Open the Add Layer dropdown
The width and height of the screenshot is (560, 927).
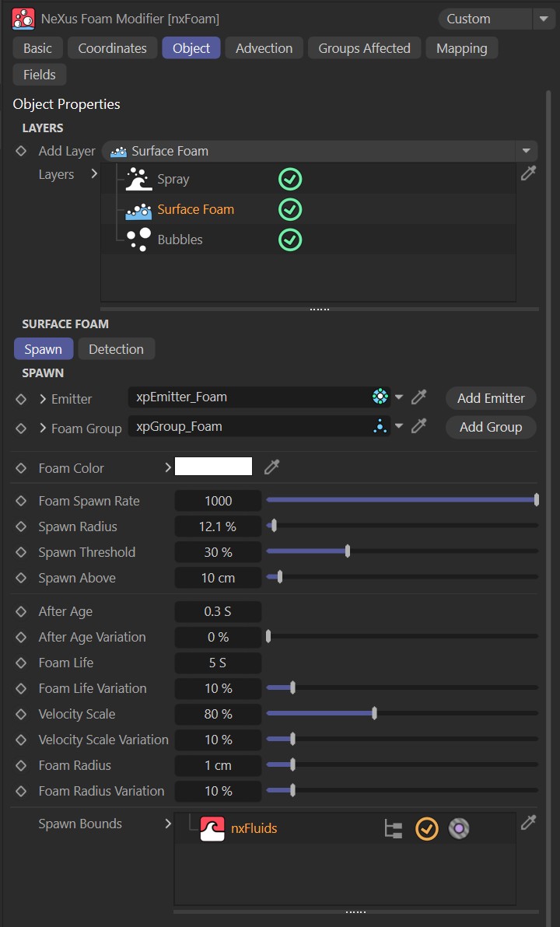coord(527,151)
